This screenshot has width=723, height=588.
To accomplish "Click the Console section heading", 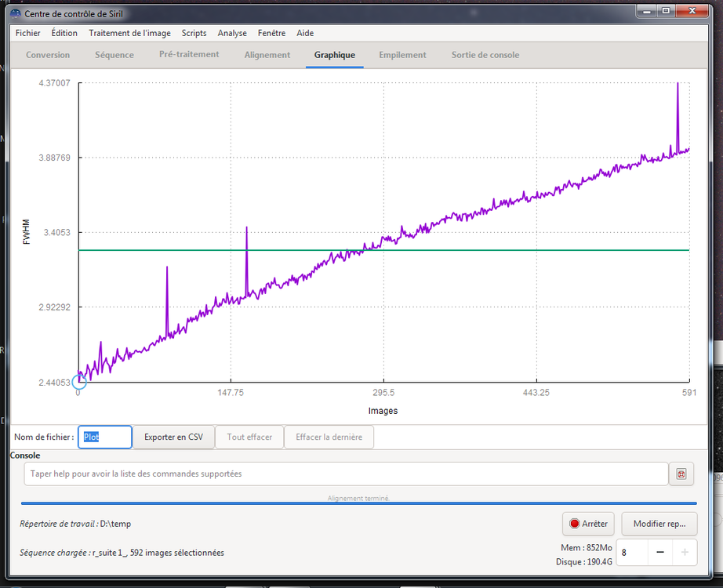I will 25,456.
